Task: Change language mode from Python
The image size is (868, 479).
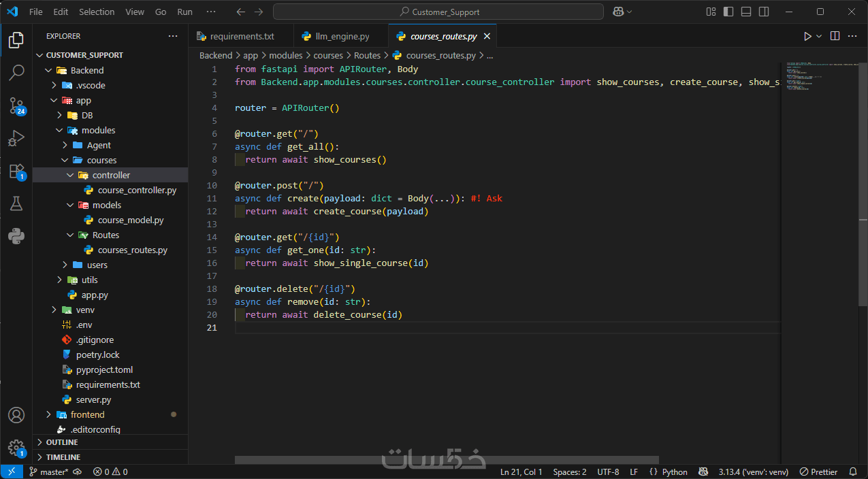Action: click(x=675, y=472)
